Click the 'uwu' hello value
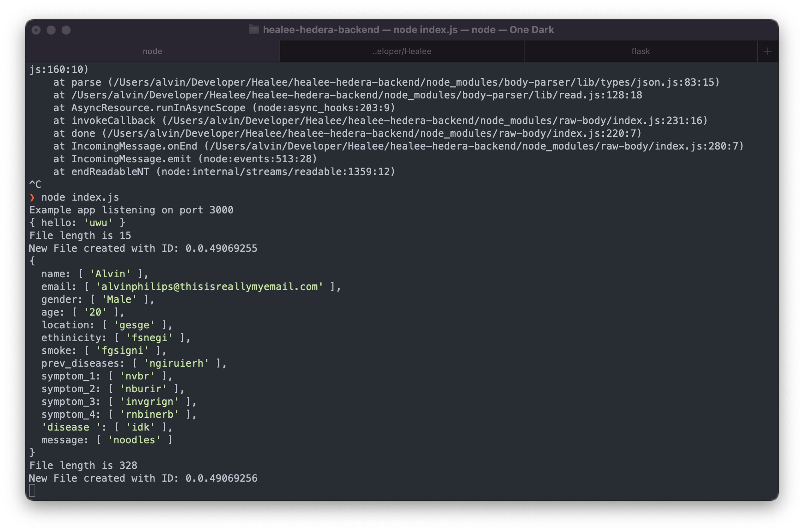This screenshot has height=532, width=804. (x=98, y=223)
